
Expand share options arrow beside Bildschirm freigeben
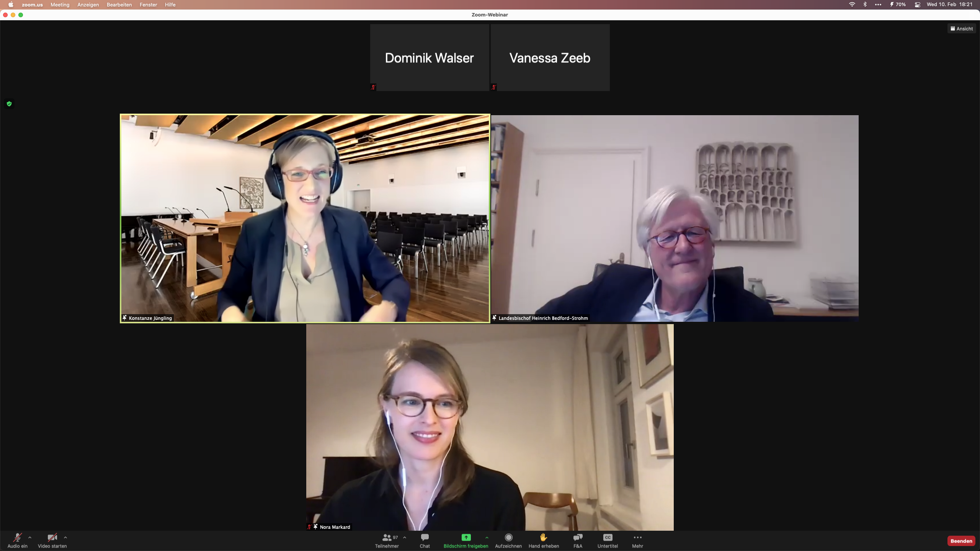click(487, 538)
